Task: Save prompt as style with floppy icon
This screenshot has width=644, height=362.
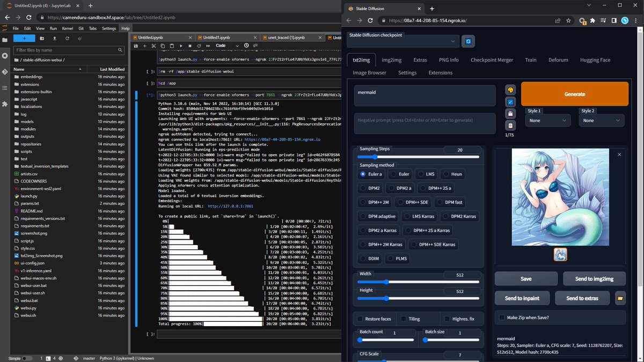Action: click(510, 114)
